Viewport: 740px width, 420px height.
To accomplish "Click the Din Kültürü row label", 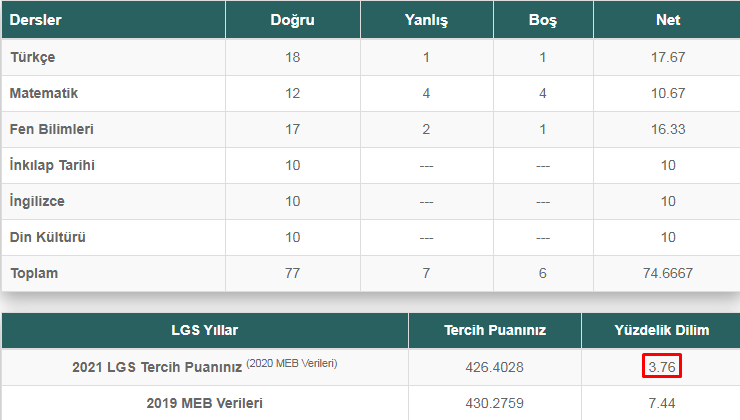I will [48, 237].
